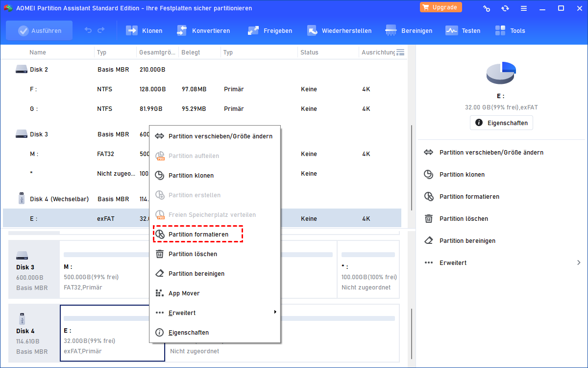The image size is (588, 368).
Task: Click the refresh icon in title bar
Action: pos(505,8)
